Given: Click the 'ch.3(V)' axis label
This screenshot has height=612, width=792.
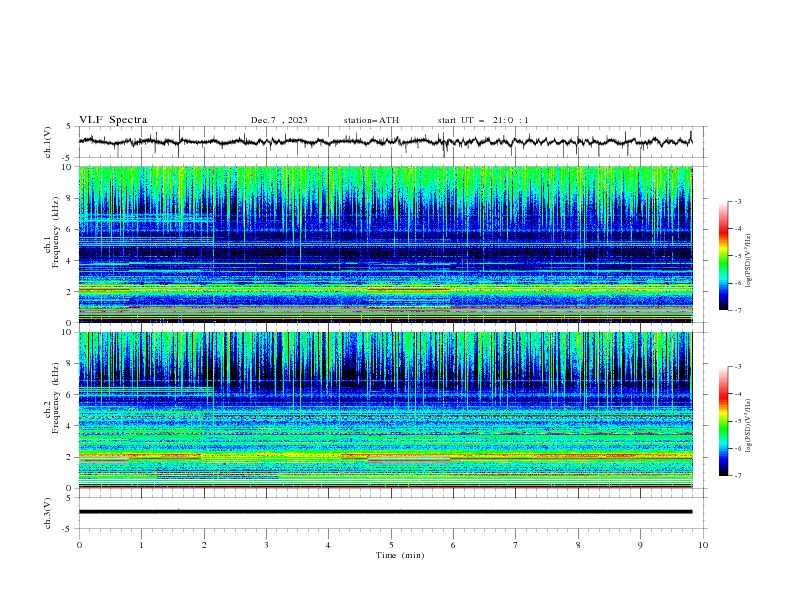Looking at the screenshot, I should (x=48, y=513).
